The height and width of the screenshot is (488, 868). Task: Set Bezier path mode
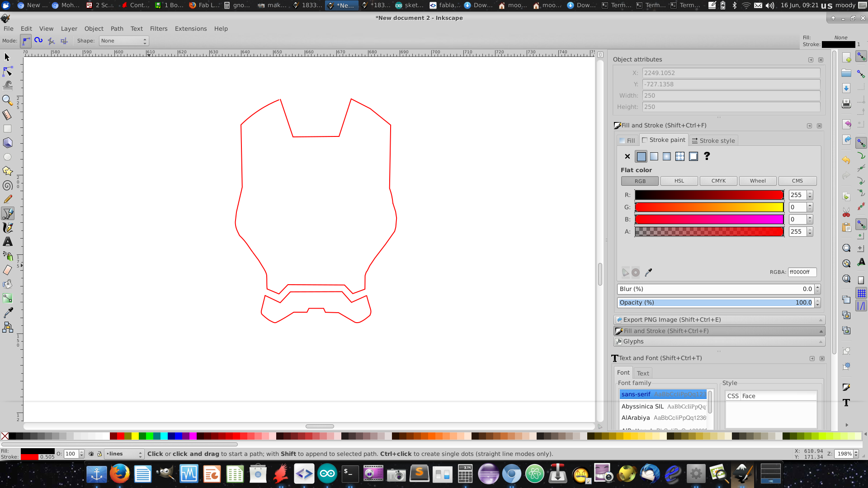point(26,41)
